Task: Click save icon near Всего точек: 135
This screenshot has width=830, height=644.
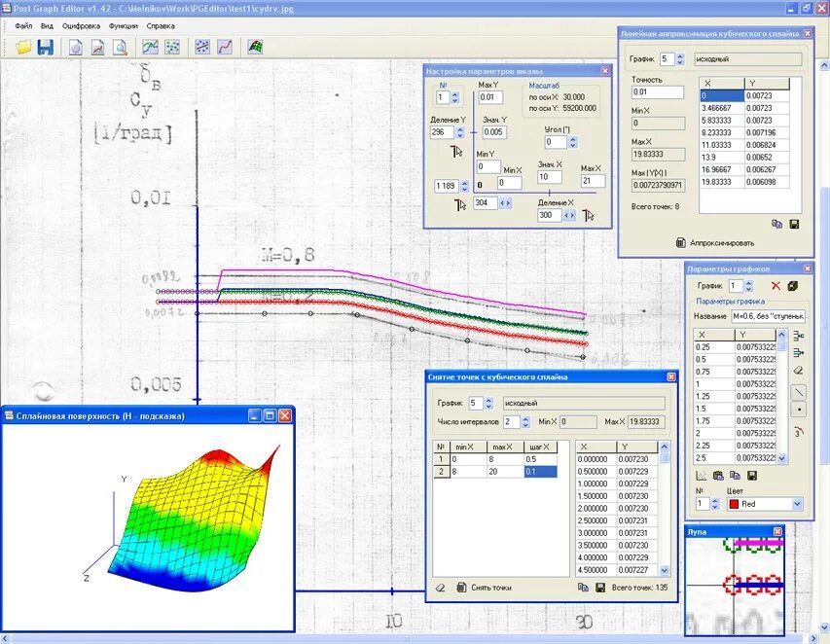Action: pyautogui.click(x=600, y=588)
